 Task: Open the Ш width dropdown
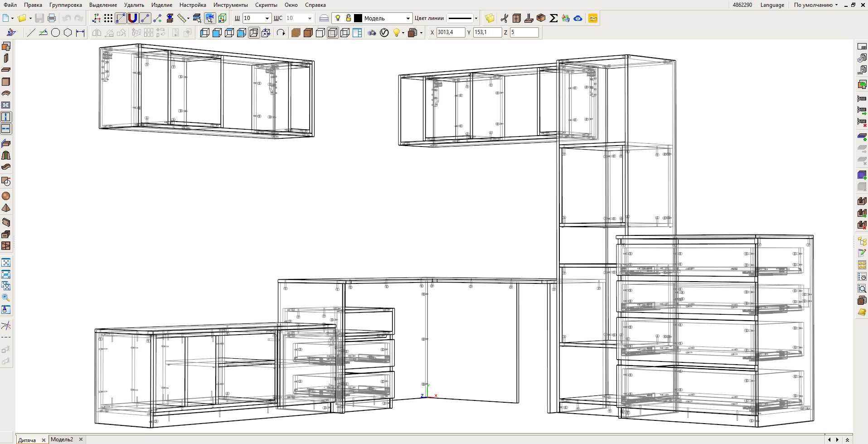267,18
